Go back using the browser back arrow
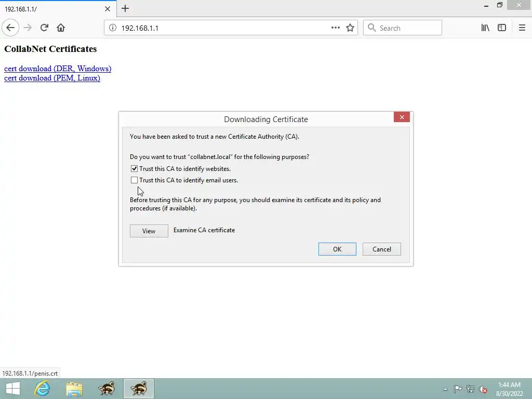This screenshot has height=399, width=532. click(x=10, y=28)
